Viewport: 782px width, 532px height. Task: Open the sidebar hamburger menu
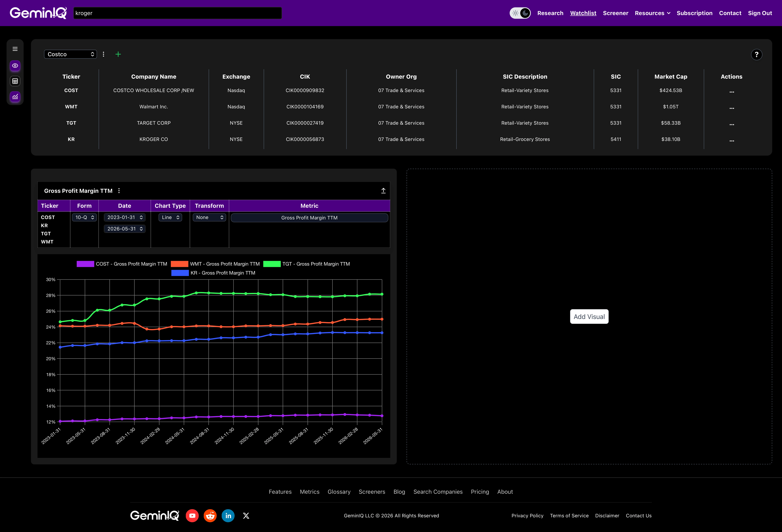15,49
